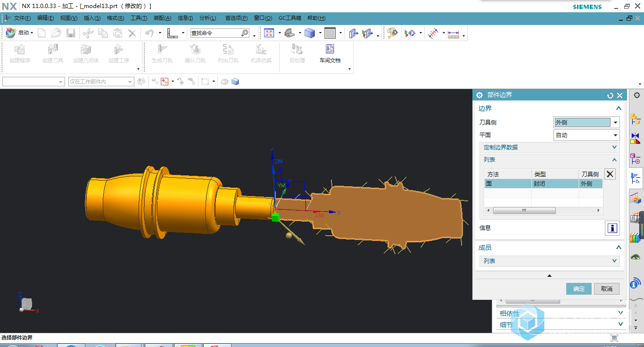Image resolution: width=644 pixels, height=347 pixels.
Task: Open the operation navigator sidebar icon
Action: (636, 178)
